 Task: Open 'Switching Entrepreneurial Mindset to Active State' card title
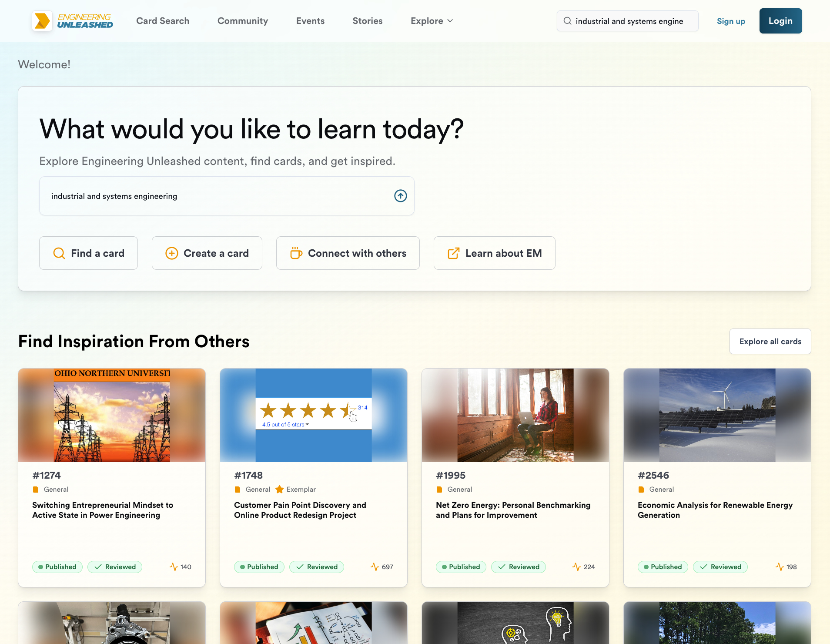[x=103, y=510]
